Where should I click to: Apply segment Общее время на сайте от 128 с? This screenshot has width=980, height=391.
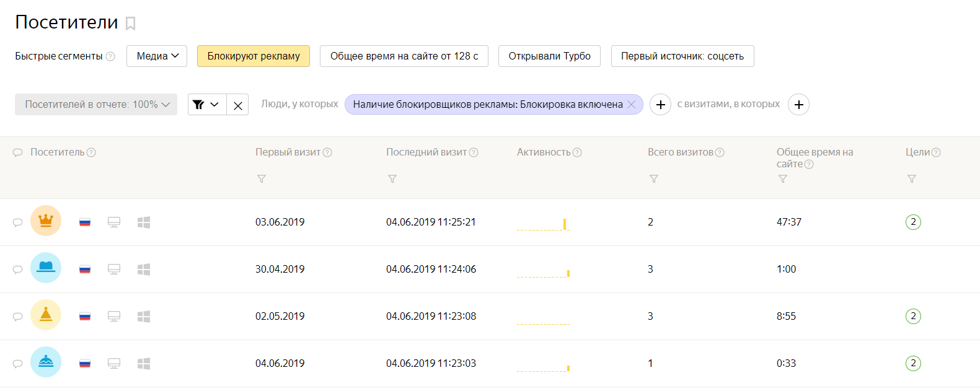[x=404, y=56]
